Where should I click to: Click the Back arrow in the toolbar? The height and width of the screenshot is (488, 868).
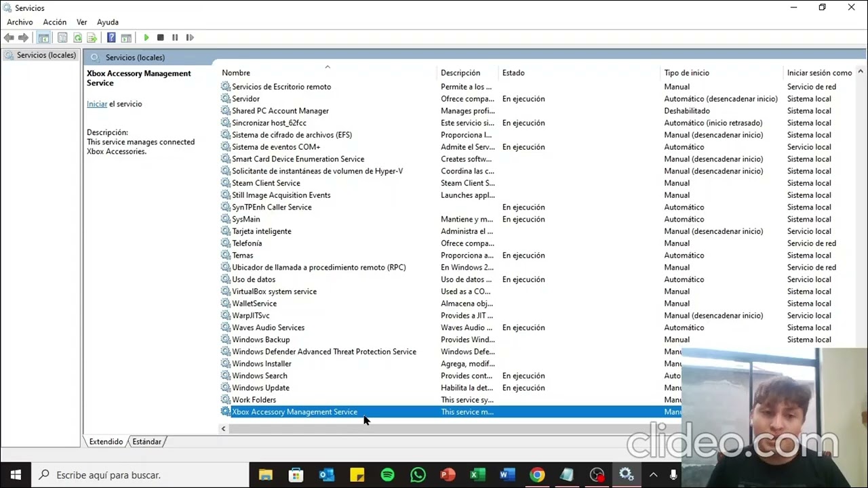click(9, 38)
